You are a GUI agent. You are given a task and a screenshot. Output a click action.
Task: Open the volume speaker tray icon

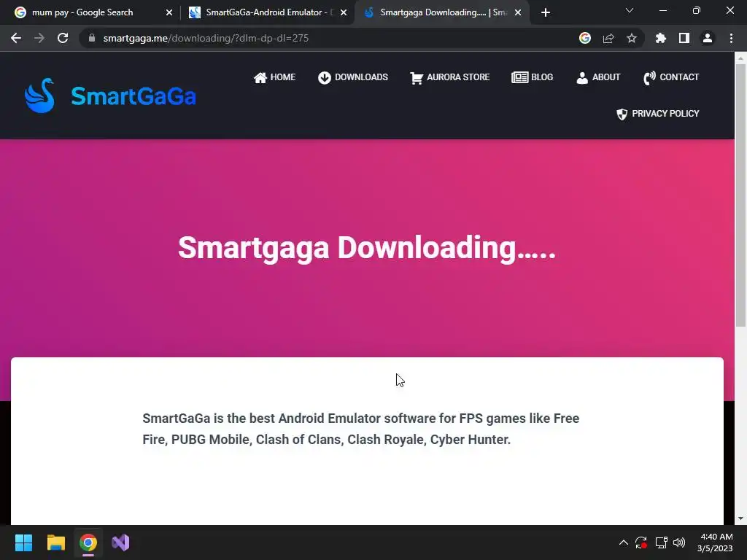click(679, 542)
